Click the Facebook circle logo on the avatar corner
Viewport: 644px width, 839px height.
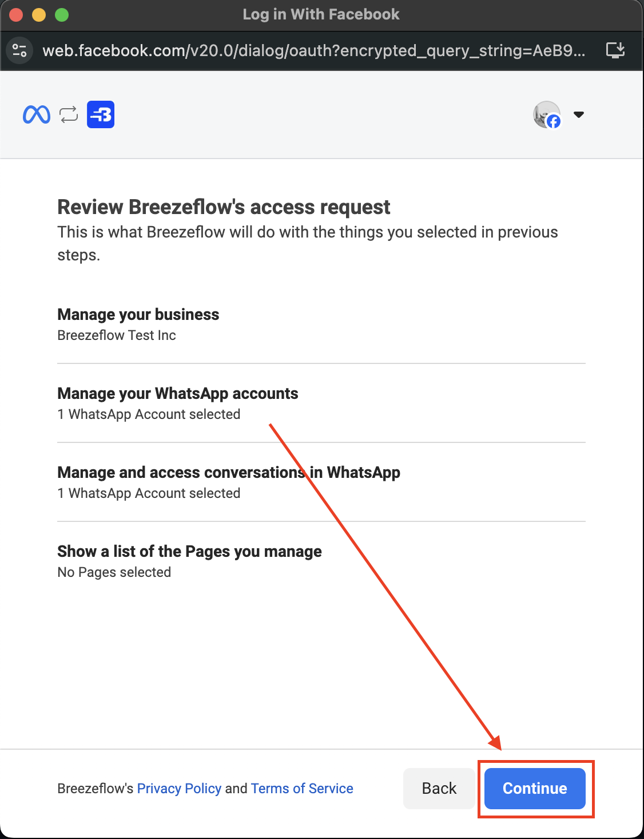[x=553, y=122]
